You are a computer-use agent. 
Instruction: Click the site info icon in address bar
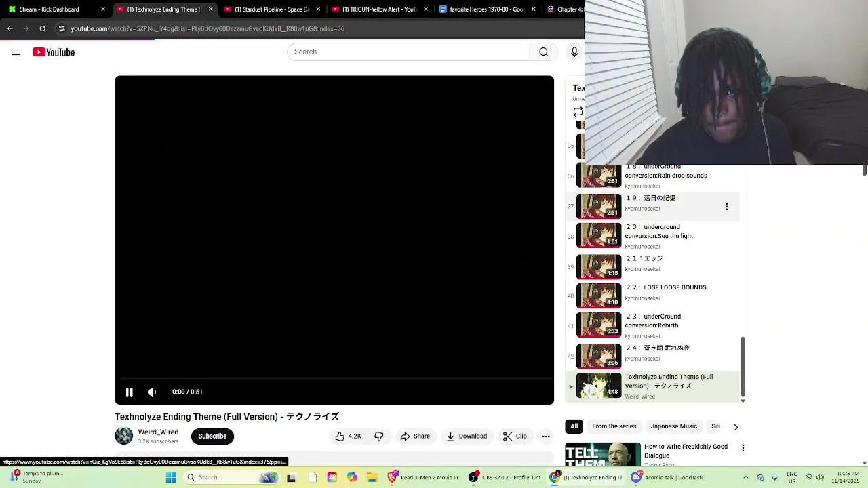(62, 28)
